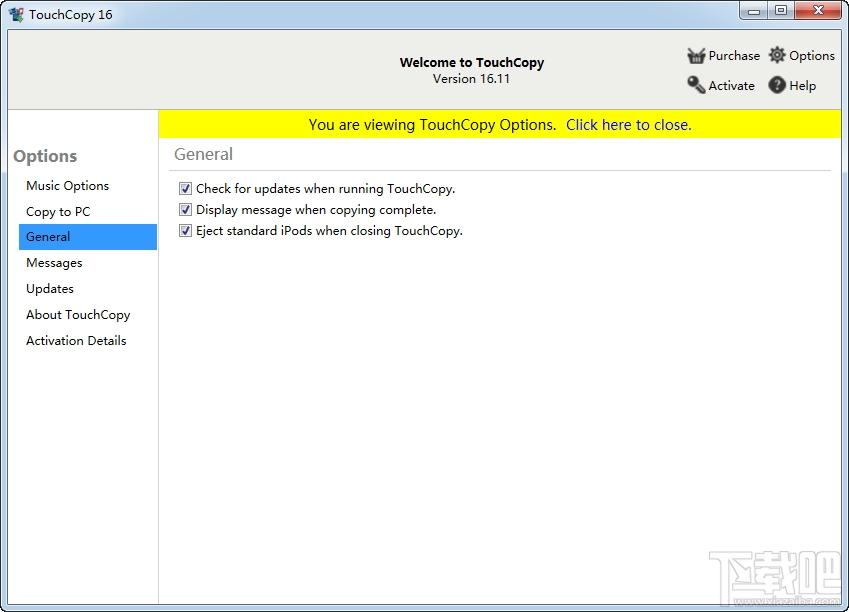The image size is (849, 612).
Task: Toggle Display message when copying complete checkbox
Action: coord(185,210)
